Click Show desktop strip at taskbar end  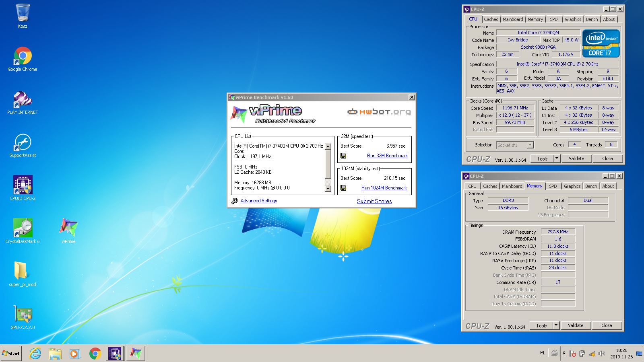(x=639, y=354)
